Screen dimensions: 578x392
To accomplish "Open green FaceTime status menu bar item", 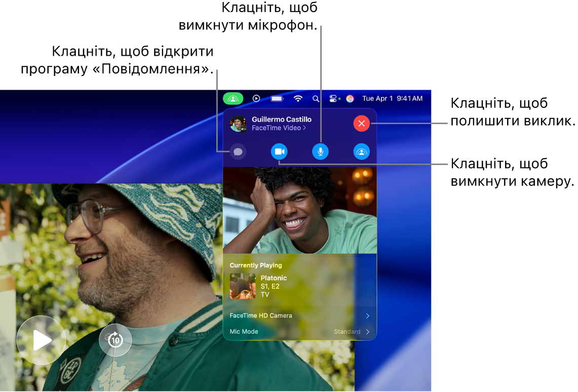I will click(x=233, y=98).
